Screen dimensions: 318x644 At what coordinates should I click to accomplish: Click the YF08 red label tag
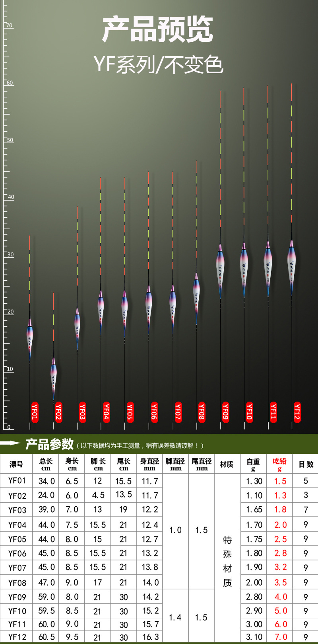[x=202, y=412]
